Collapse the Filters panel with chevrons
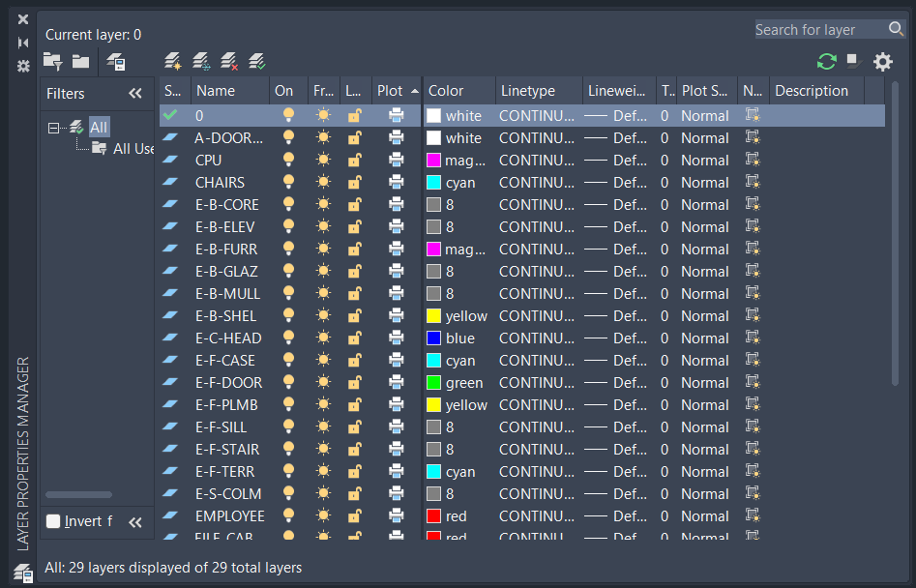 [x=135, y=94]
